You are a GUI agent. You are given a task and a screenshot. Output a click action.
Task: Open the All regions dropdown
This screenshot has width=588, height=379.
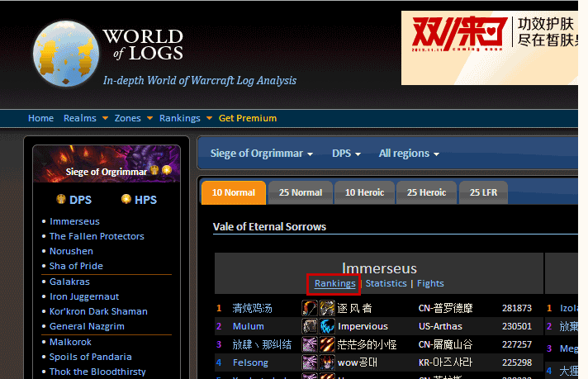(x=408, y=154)
